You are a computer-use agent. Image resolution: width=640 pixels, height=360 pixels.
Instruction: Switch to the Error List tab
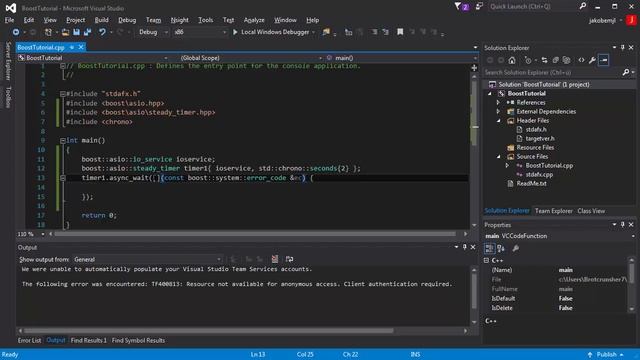(x=29, y=340)
